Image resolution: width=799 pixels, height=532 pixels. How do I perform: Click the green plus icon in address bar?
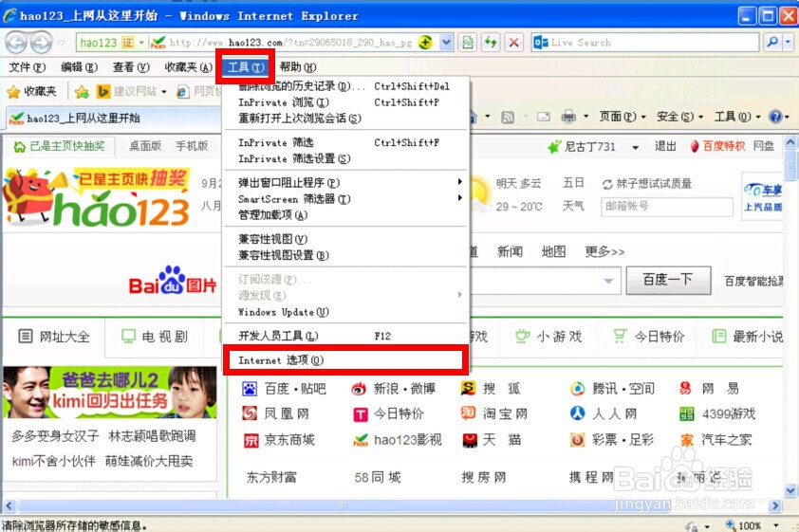tap(425, 43)
